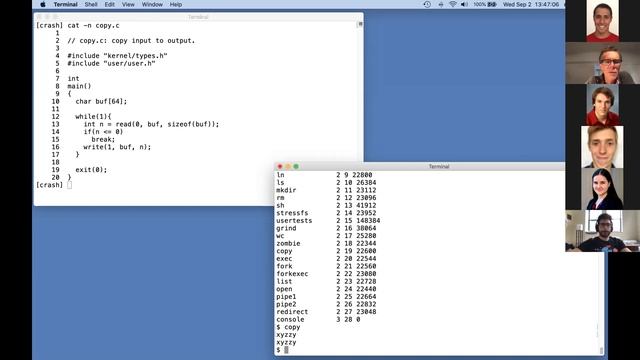Click the "copy" row showing 2 19 22600
640x360 pixels.
[x=326, y=251]
